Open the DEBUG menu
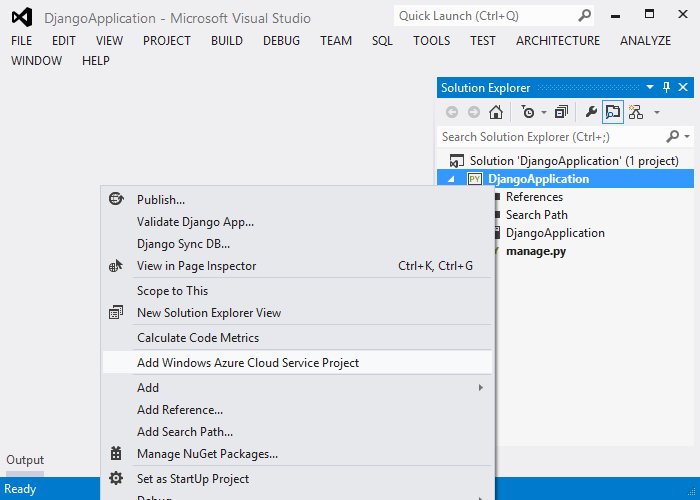This screenshot has height=500, width=700. click(281, 41)
